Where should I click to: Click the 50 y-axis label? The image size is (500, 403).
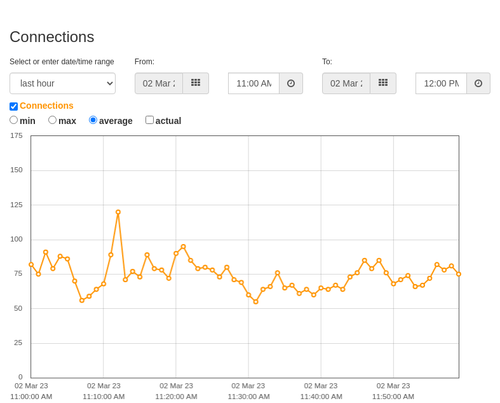(18, 308)
